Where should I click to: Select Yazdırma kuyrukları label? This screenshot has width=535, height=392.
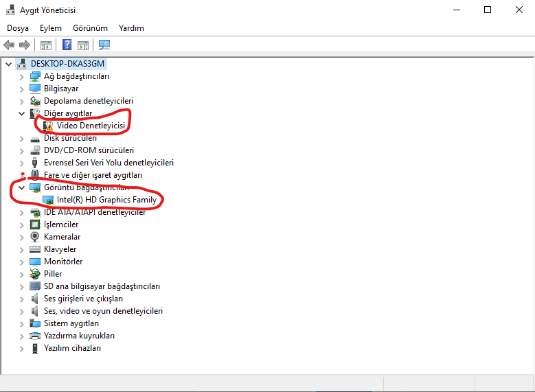[x=79, y=336]
